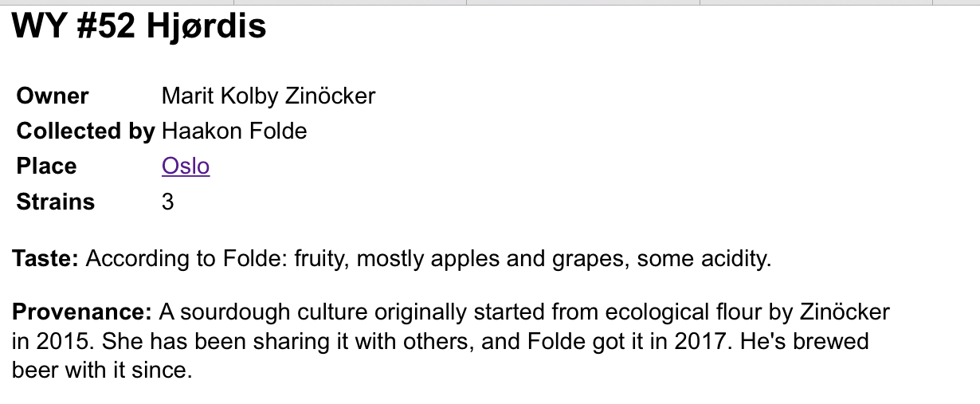Select the Owner label
This screenshot has height=404, width=980.
53,96
